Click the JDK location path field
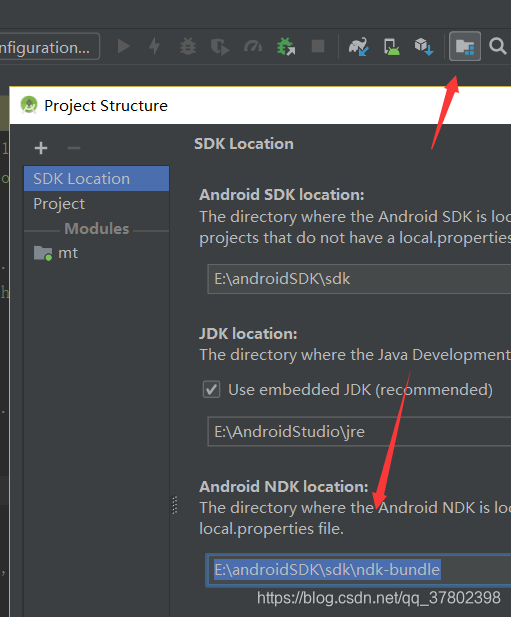Image resolution: width=511 pixels, height=617 pixels. tap(359, 432)
